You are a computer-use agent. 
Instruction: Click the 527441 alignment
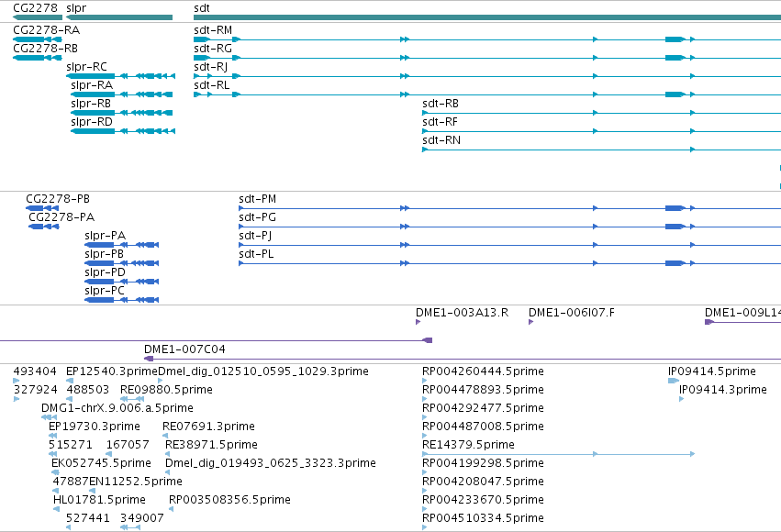[x=69, y=528]
